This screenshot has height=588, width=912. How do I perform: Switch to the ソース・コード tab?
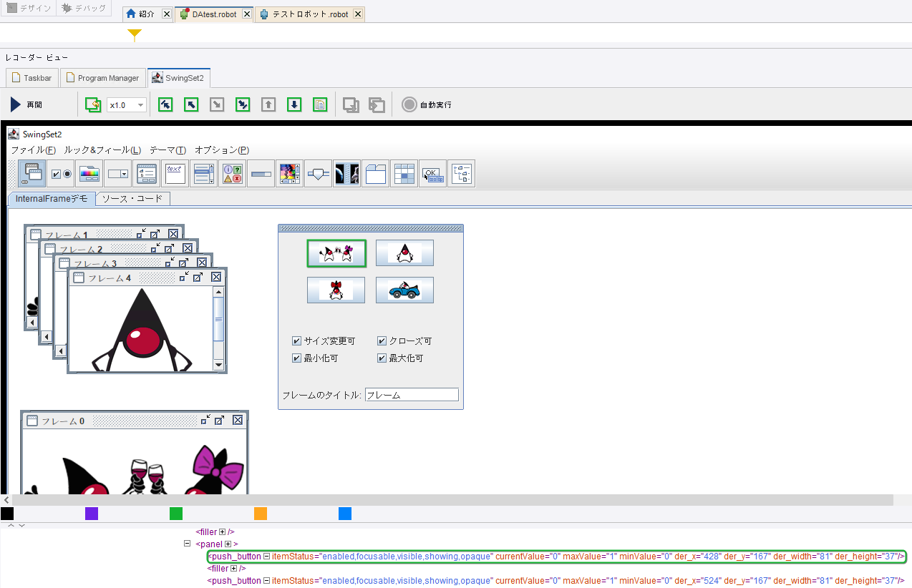click(x=132, y=199)
